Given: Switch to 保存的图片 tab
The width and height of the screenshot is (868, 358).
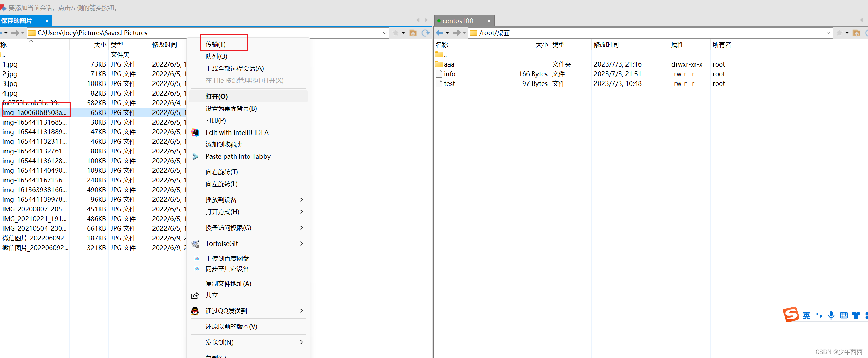Looking at the screenshot, I should pyautogui.click(x=26, y=21).
